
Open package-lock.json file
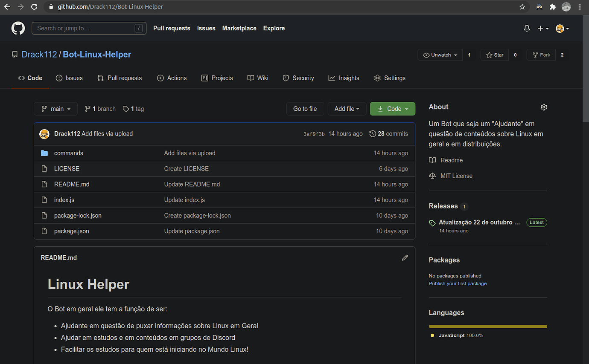(78, 216)
